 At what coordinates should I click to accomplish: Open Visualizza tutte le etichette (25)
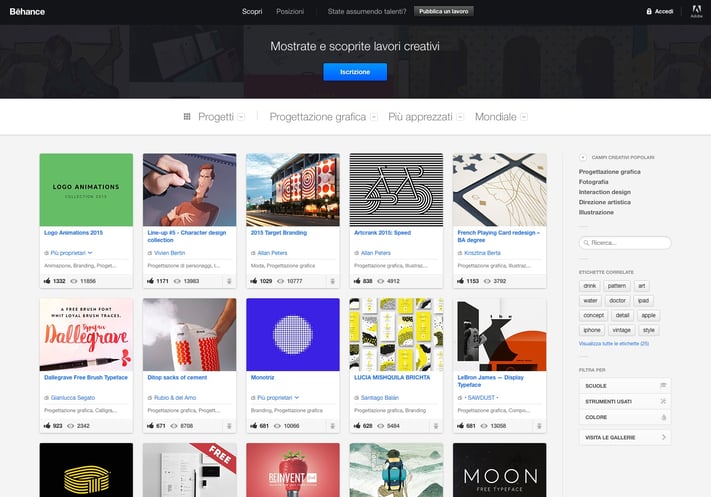[614, 344]
